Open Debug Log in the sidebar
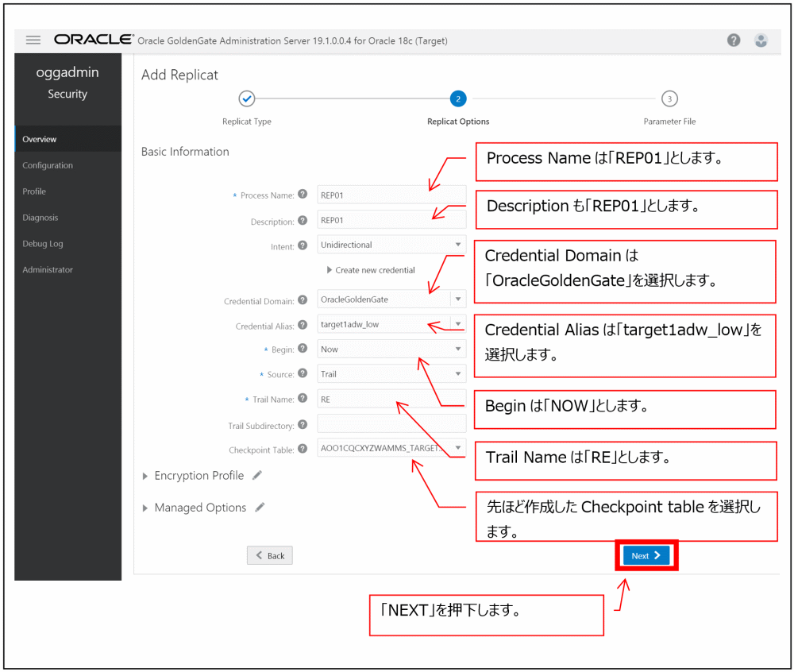This screenshot has height=672, width=794. coord(67,244)
